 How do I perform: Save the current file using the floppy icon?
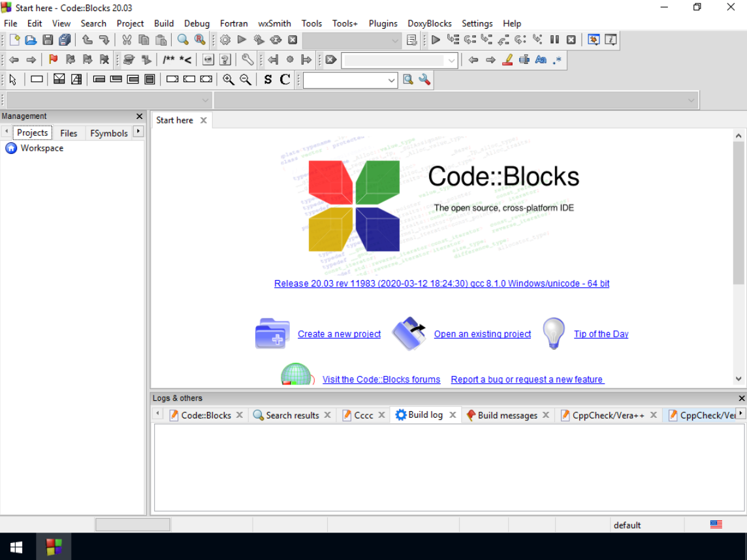(48, 40)
